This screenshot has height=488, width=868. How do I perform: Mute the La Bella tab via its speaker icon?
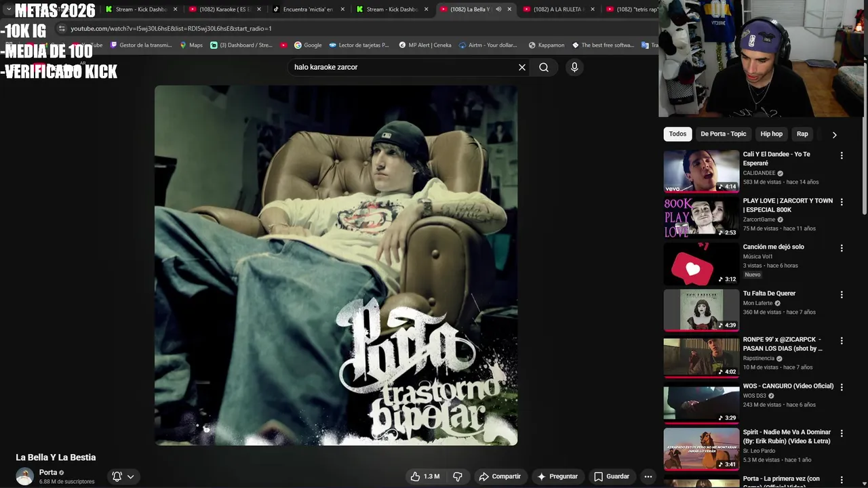[498, 9]
